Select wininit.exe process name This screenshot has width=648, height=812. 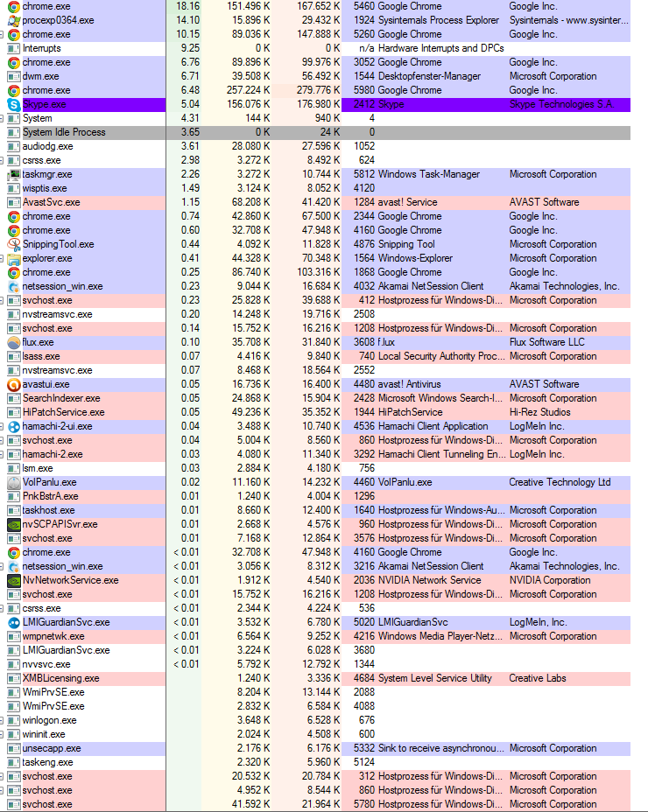pos(44,734)
